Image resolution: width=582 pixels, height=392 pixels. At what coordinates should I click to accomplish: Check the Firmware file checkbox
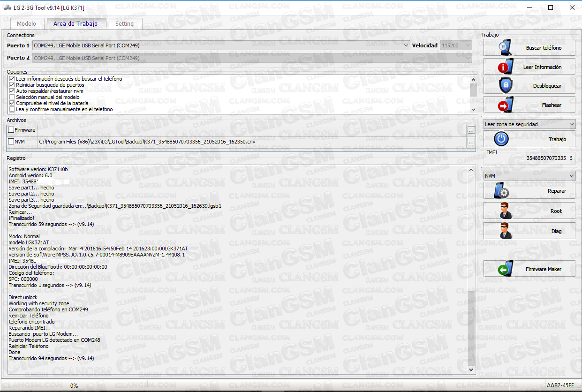point(11,130)
